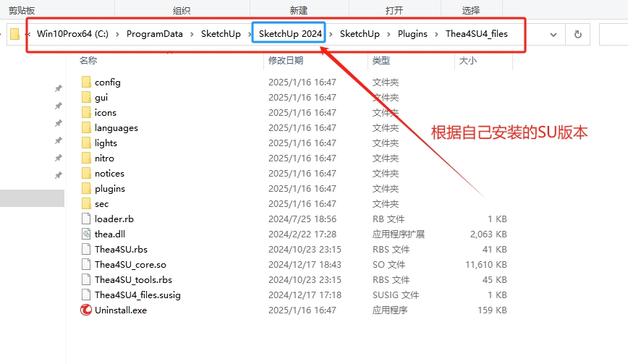Click the gui folder icon

pyautogui.click(x=86, y=97)
